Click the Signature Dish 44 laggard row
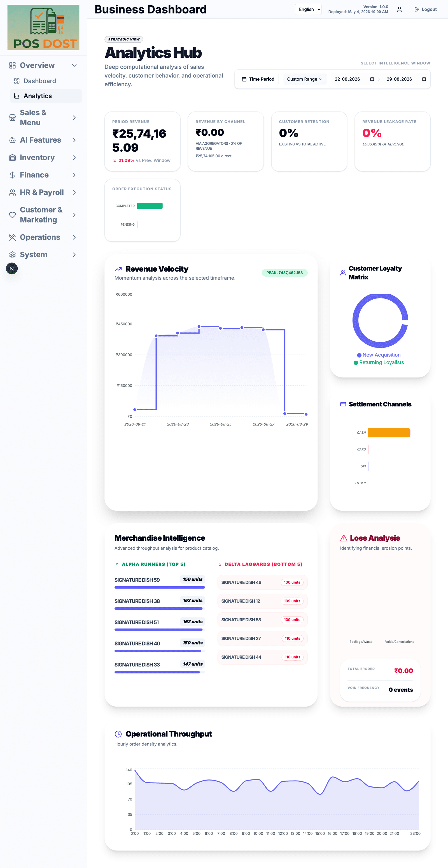This screenshot has height=868, width=448. click(x=263, y=657)
